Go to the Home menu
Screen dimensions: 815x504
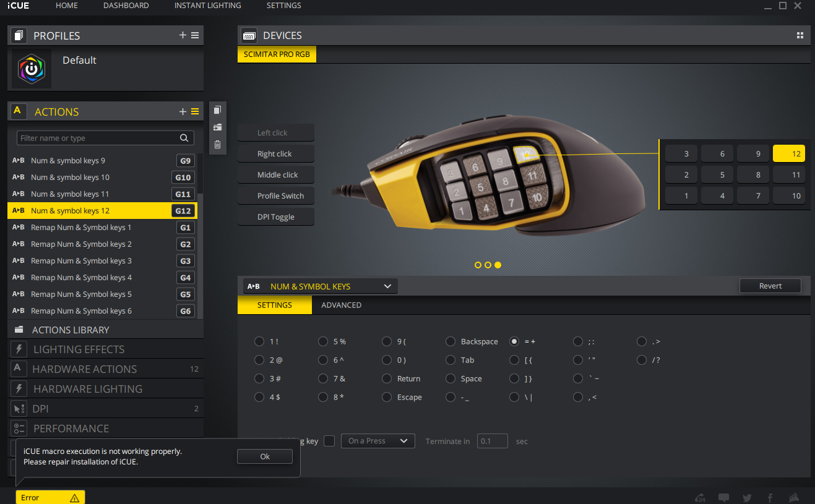click(67, 6)
